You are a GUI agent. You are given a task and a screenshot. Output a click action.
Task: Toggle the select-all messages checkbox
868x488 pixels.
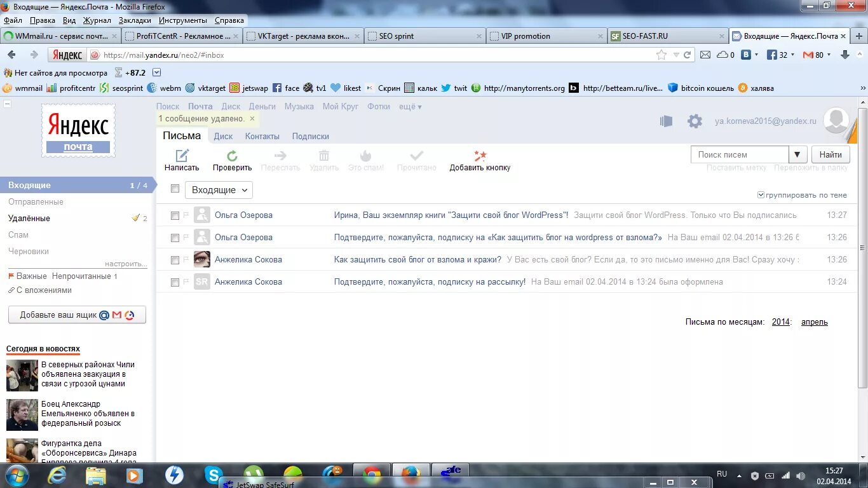click(x=175, y=189)
